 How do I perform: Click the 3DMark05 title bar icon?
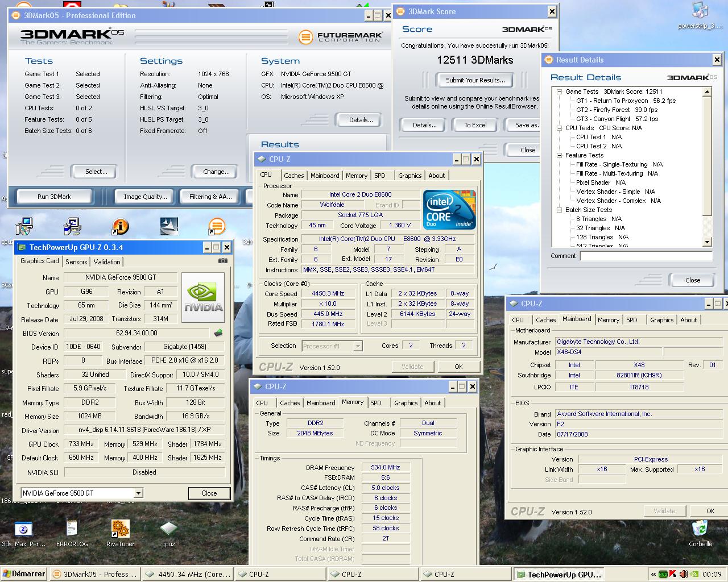coord(15,15)
